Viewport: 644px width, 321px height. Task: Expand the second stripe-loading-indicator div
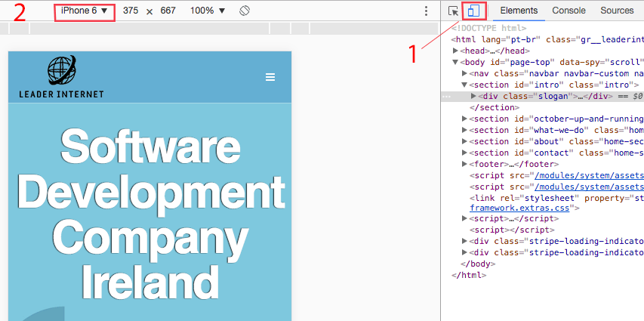[464, 252]
